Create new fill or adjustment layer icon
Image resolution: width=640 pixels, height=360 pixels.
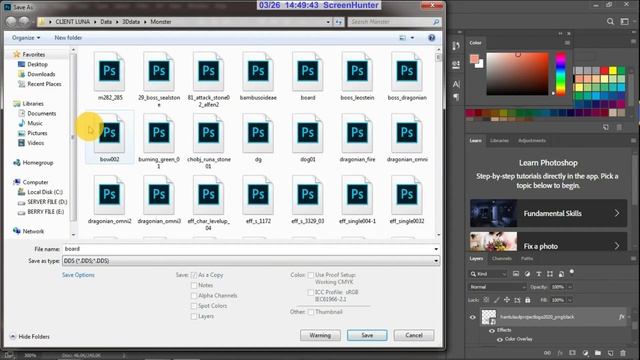coord(585,353)
